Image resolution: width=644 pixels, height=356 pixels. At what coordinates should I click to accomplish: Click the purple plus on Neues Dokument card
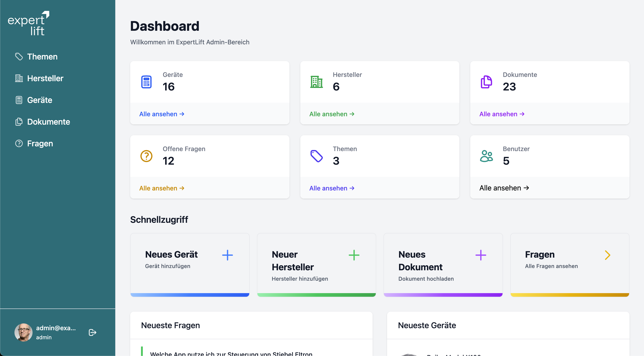point(480,255)
